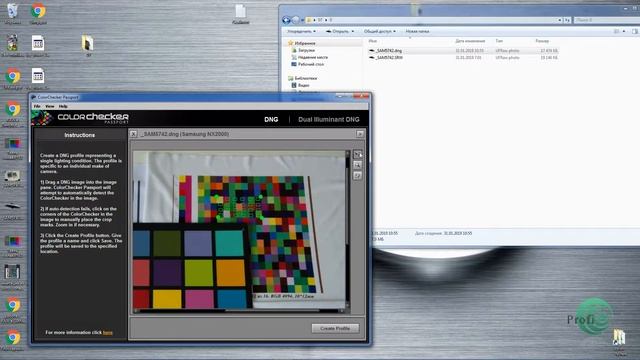The height and width of the screenshot is (360, 640).
Task: Open the View menu in ColorChecker Passport
Action: click(x=49, y=106)
